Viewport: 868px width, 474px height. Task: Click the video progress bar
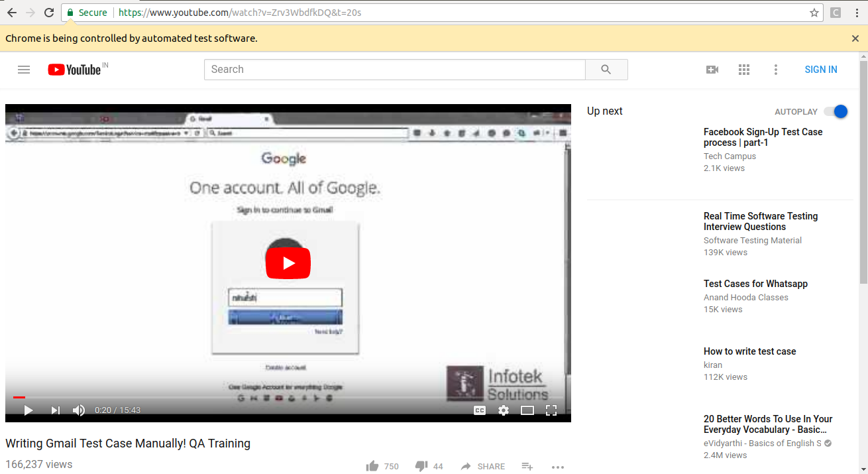pos(288,397)
